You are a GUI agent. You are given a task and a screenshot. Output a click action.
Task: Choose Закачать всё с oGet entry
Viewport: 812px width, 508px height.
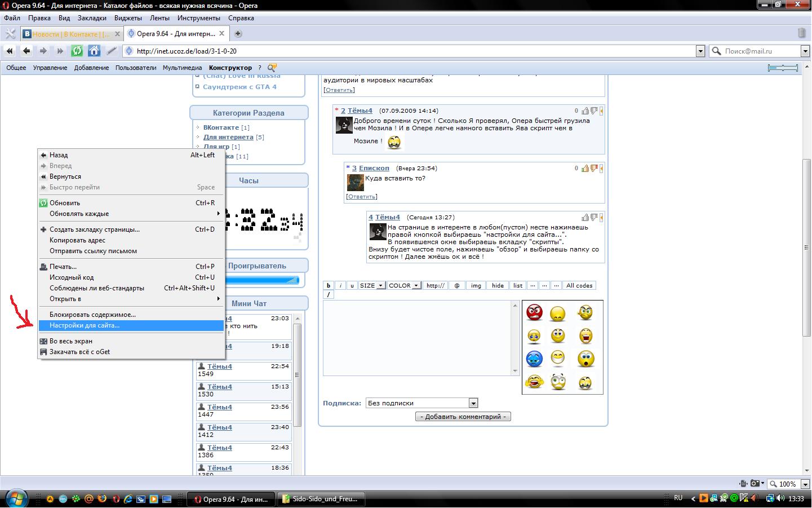[131, 352]
